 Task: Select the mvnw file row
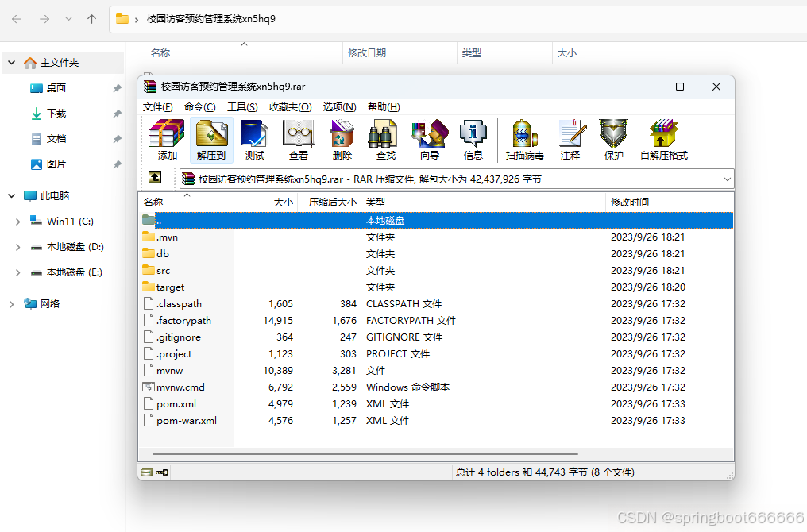pos(436,371)
